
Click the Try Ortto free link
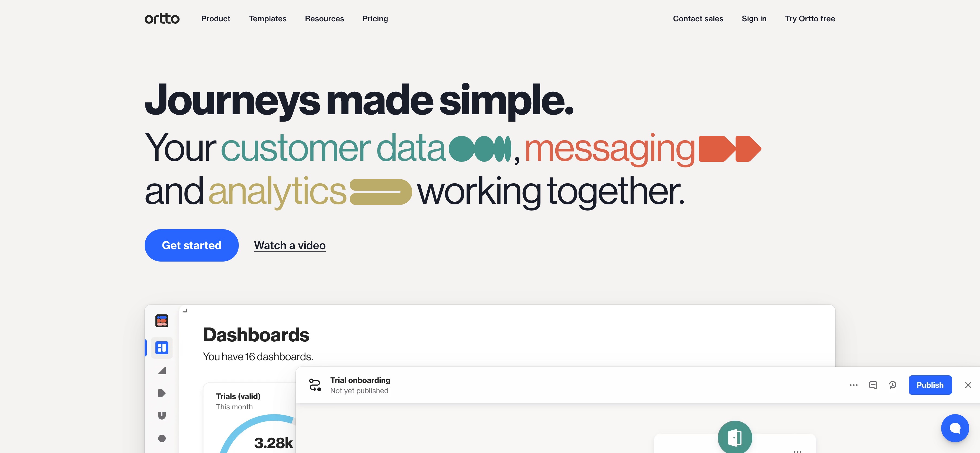point(810,18)
